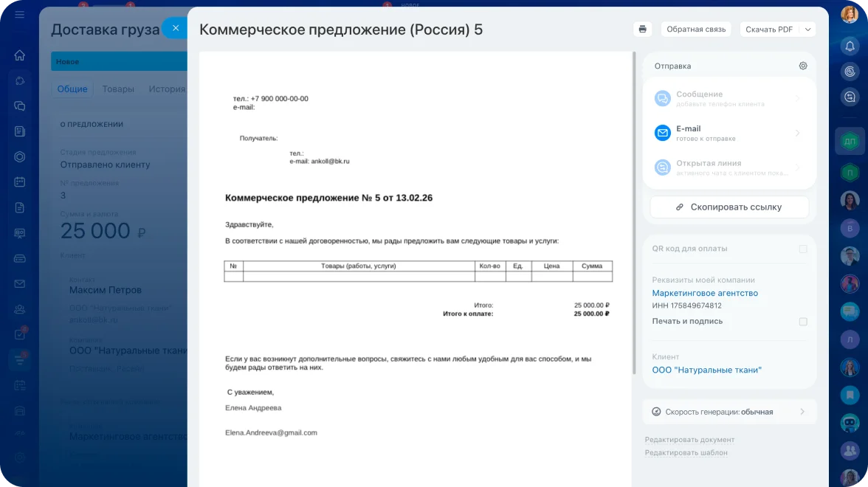This screenshot has height=487, width=868.
Task: Click the notifications bell in the right sidebar
Action: (x=850, y=46)
